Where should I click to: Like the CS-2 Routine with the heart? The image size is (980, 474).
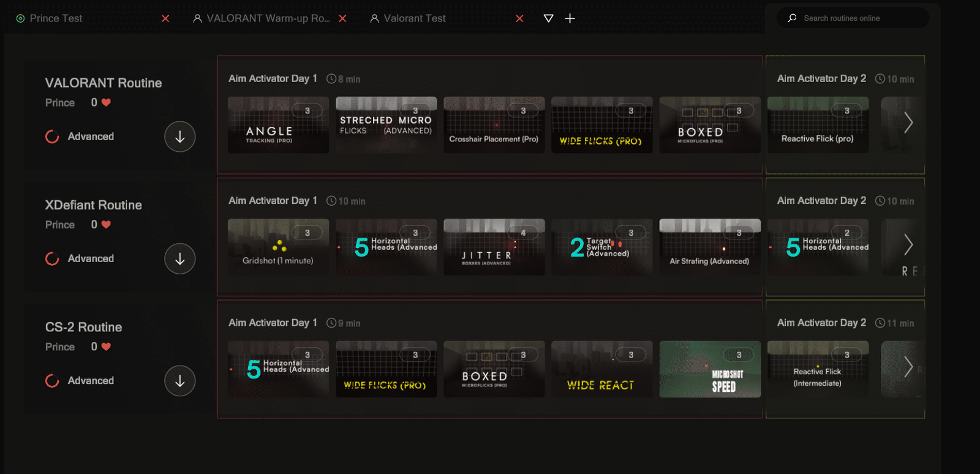(106, 347)
